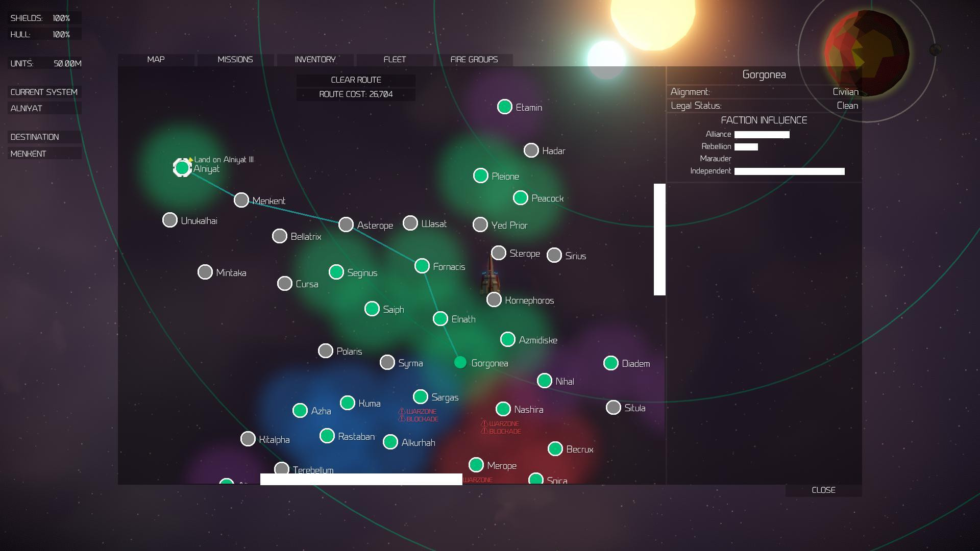This screenshot has height=551, width=980.
Task: Select the Azha system node
Action: point(300,410)
